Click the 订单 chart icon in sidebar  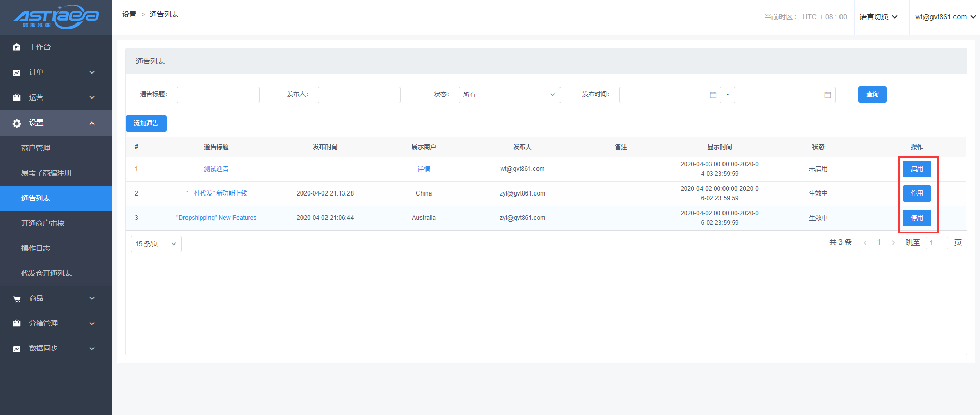(17, 72)
